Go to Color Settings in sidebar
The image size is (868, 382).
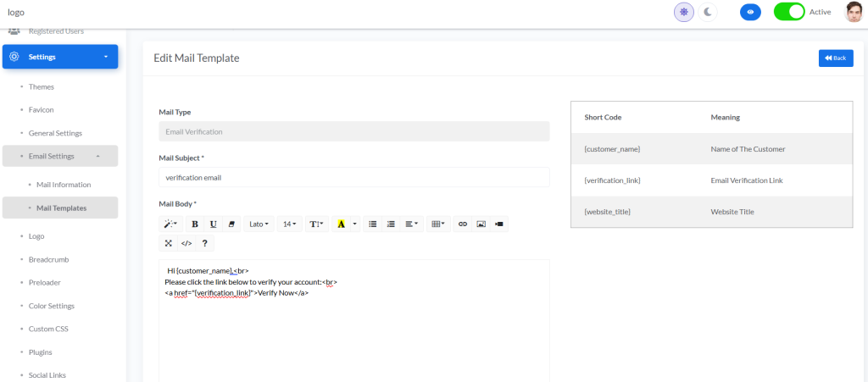(52, 306)
